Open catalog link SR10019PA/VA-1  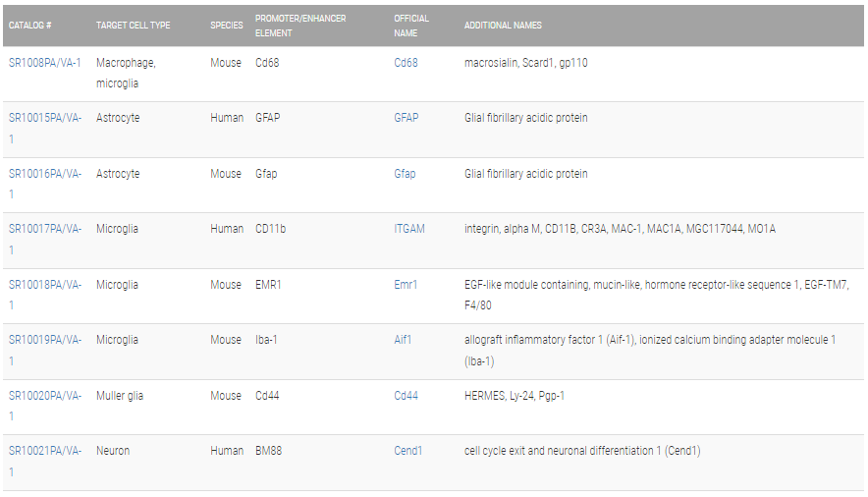(x=45, y=351)
